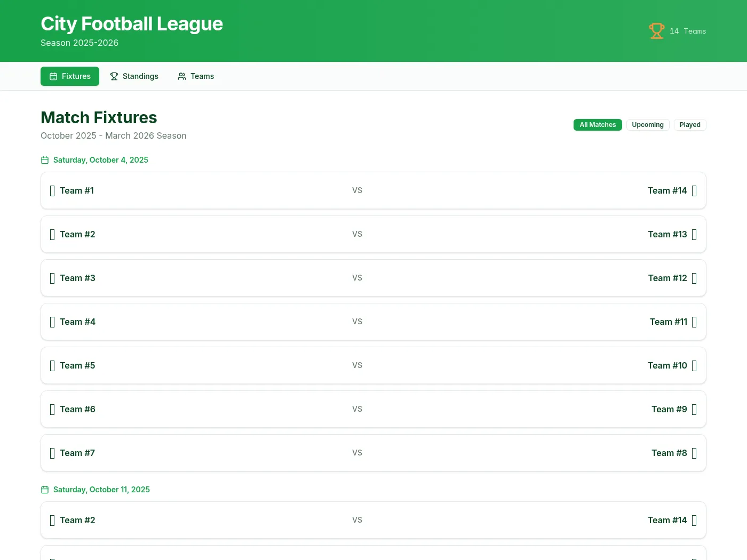The image size is (747, 560).
Task: Filter fixtures by Played
Action: [690, 125]
